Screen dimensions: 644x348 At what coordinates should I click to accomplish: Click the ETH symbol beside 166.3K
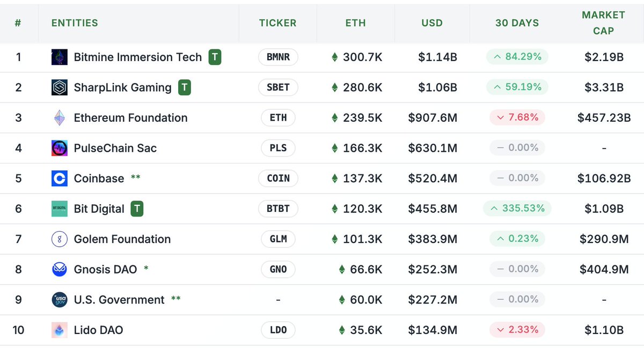point(335,148)
